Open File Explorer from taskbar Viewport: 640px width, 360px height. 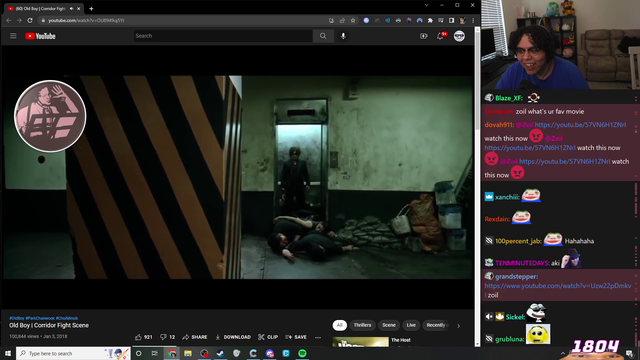tap(188, 353)
